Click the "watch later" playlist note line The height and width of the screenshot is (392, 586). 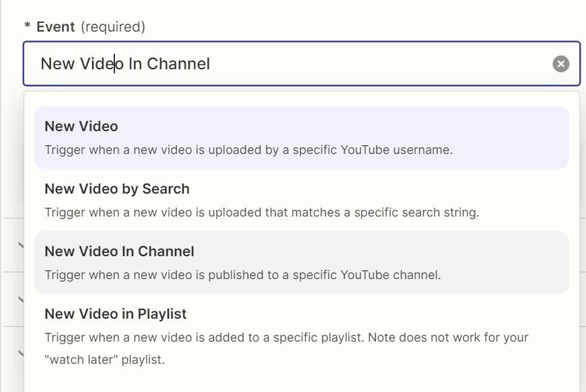[x=104, y=360]
